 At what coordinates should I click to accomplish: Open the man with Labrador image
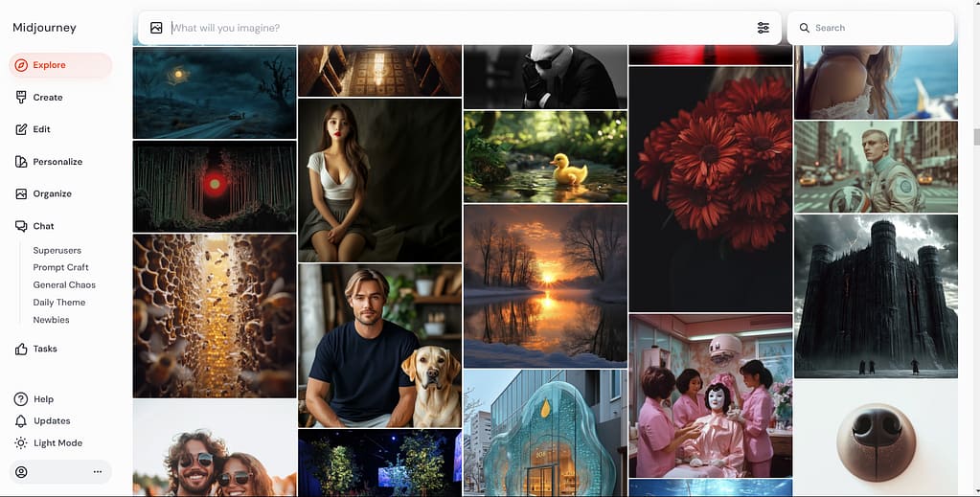coord(379,345)
